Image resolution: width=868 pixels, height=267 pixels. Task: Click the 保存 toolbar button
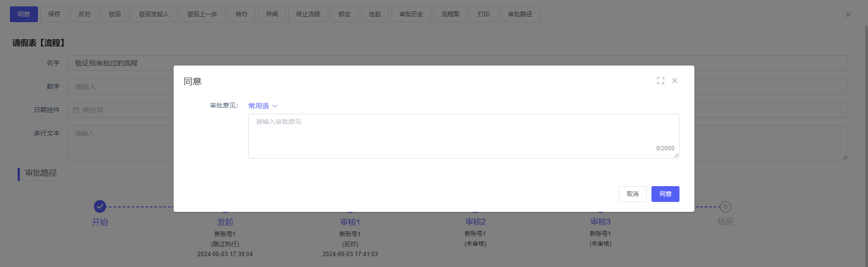(x=54, y=14)
